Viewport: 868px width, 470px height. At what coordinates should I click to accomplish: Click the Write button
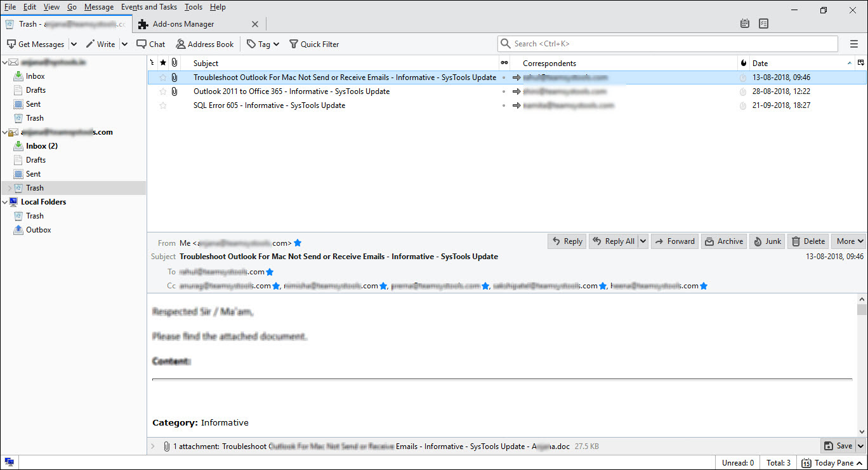(100, 44)
